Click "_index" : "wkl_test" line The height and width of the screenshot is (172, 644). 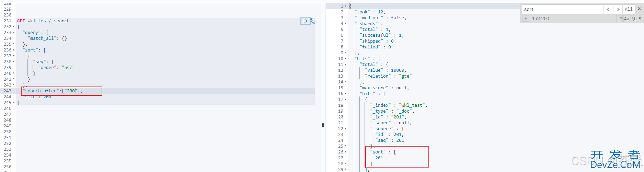point(399,105)
